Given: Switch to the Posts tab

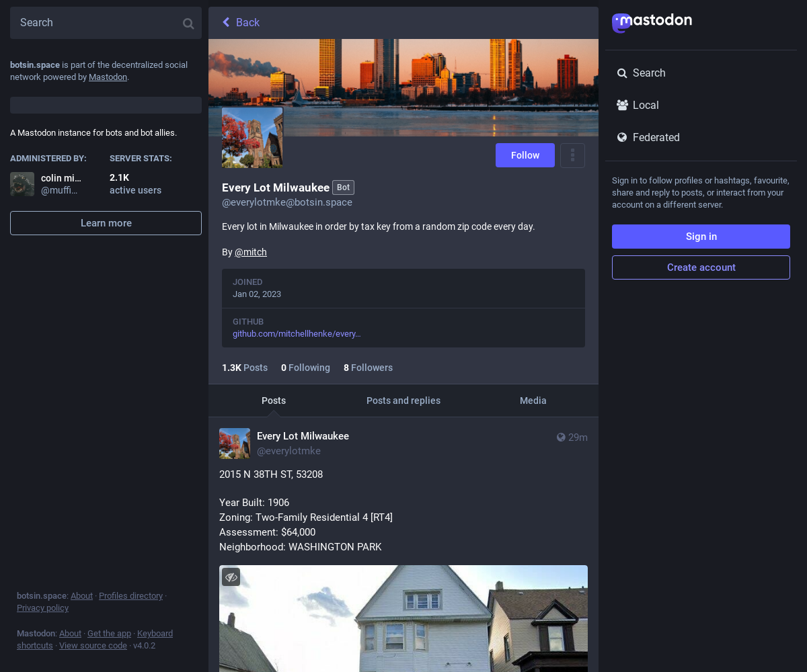Looking at the screenshot, I should [274, 401].
